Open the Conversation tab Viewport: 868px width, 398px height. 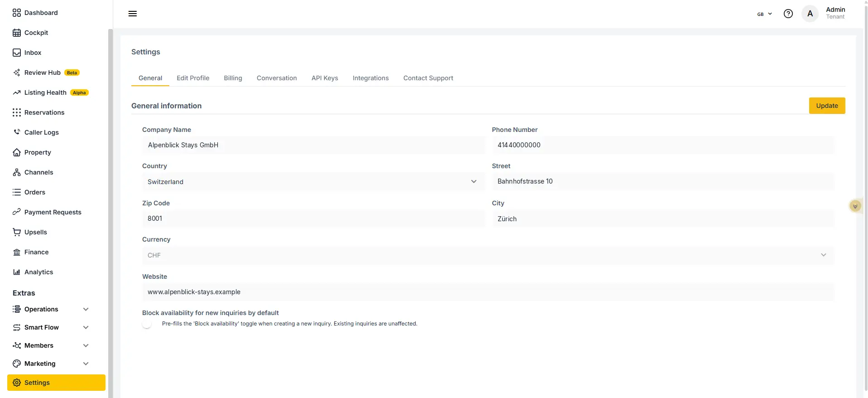pyautogui.click(x=277, y=78)
